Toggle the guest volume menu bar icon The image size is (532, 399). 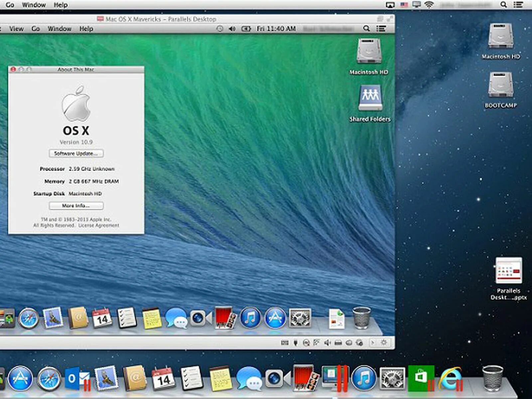pyautogui.click(x=232, y=29)
